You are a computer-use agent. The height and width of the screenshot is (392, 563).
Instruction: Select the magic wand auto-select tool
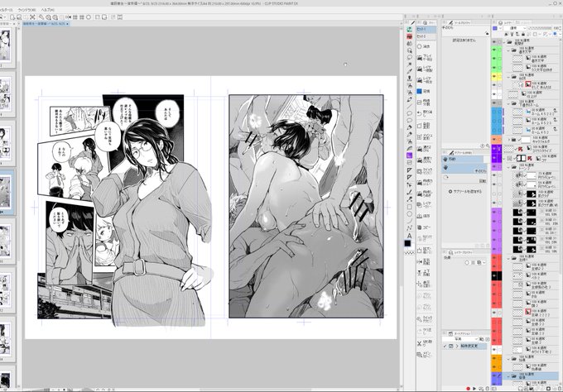pos(409,65)
